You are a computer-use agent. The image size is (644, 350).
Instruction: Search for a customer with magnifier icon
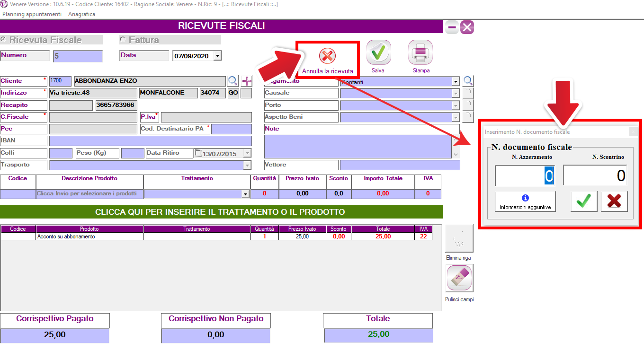point(233,81)
